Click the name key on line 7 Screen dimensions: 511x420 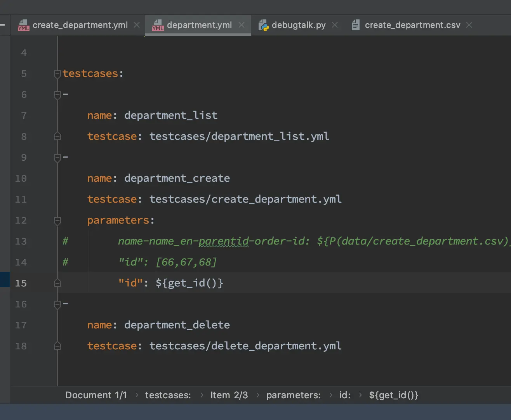tap(99, 115)
